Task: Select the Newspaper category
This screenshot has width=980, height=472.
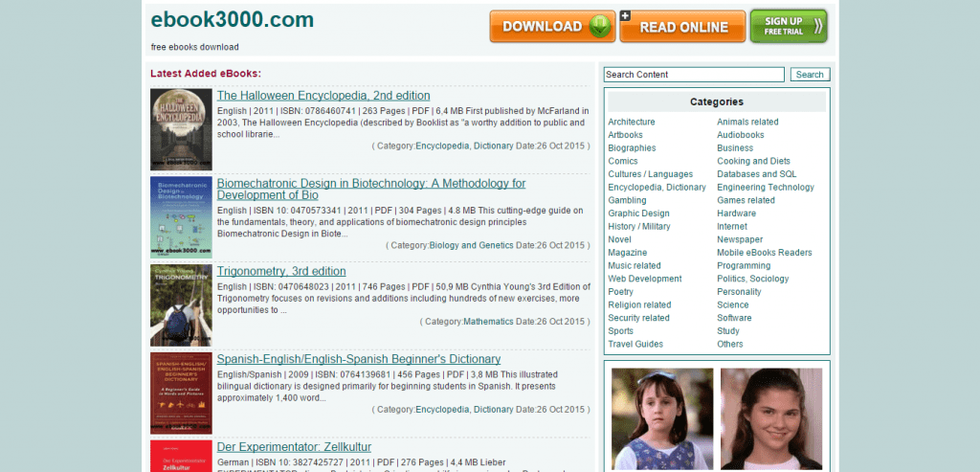Action: click(x=740, y=239)
